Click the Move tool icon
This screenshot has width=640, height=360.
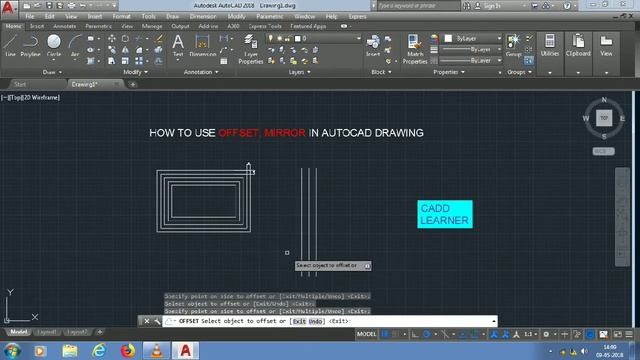tap(111, 39)
